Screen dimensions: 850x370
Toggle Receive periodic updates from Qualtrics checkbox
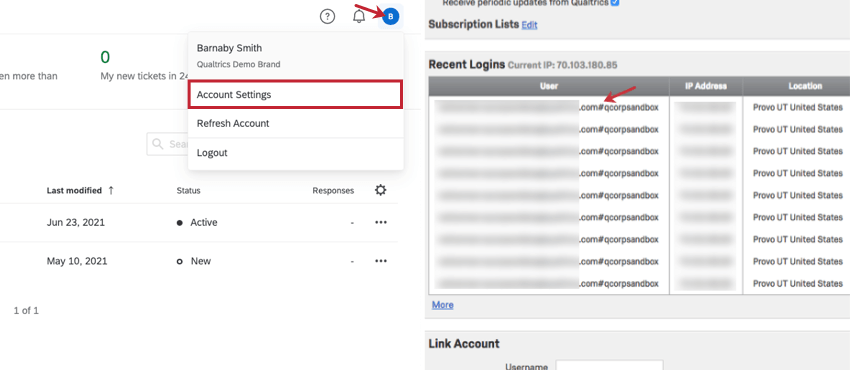(615, 3)
